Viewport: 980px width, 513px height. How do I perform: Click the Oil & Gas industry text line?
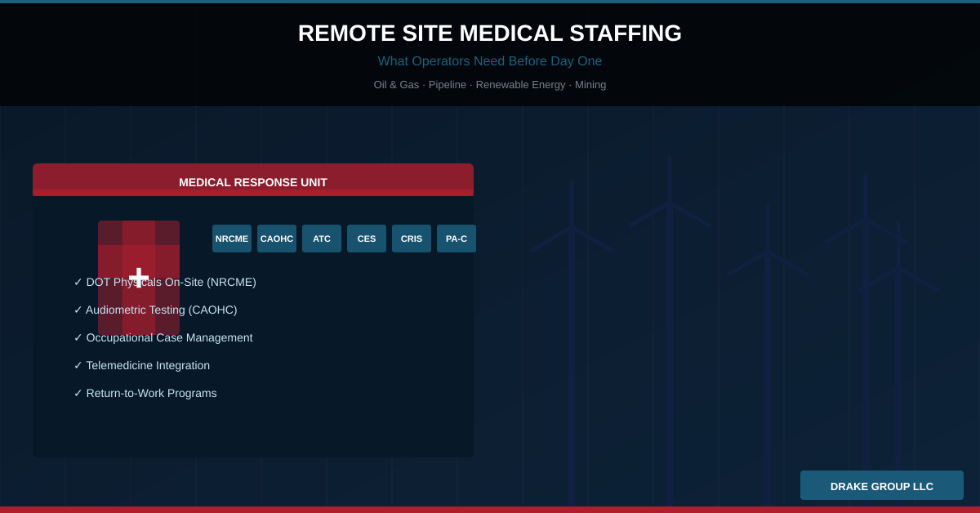[x=490, y=85]
